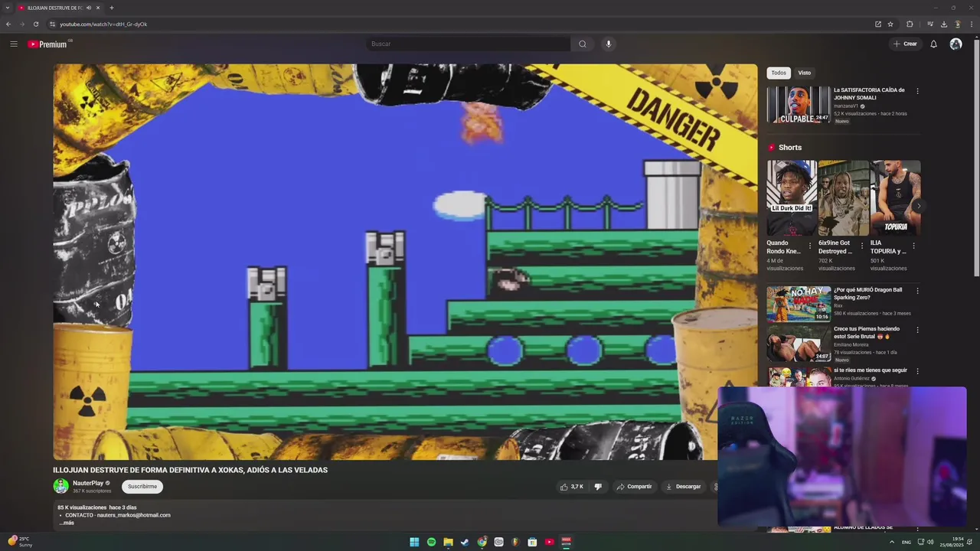Dislike the video with thumbs down
980x551 pixels.
598,487
